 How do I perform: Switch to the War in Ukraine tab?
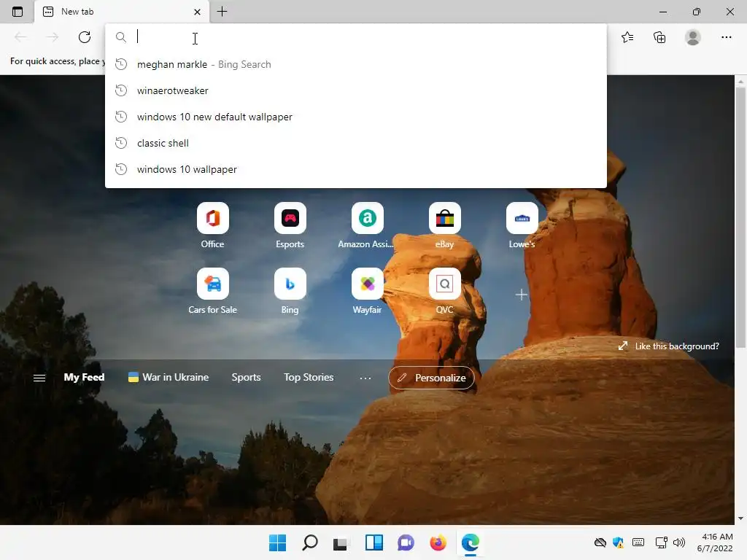coord(169,377)
